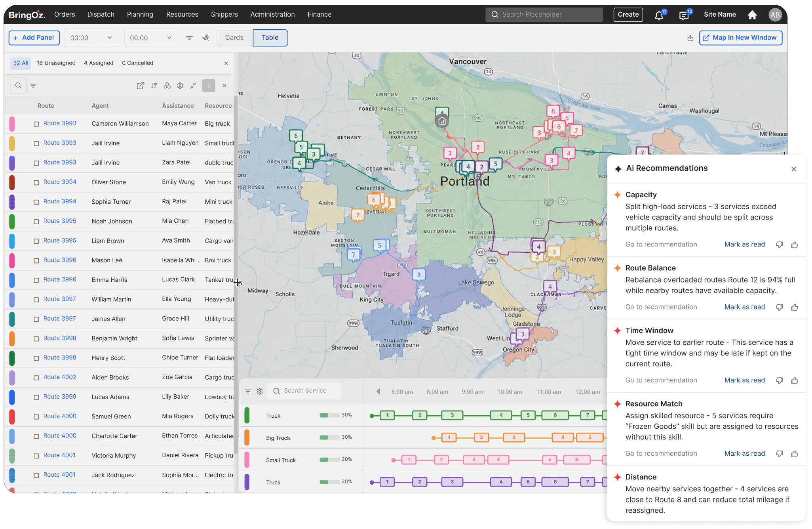Click the search icon in routes panel
The width and height of the screenshot is (812, 529).
click(x=18, y=86)
